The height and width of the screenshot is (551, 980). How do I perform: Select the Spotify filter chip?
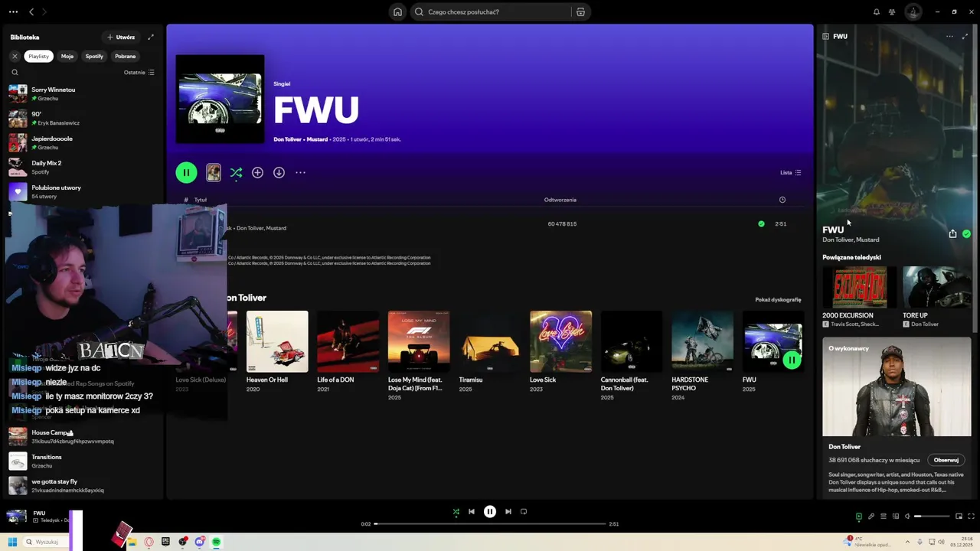pos(94,56)
